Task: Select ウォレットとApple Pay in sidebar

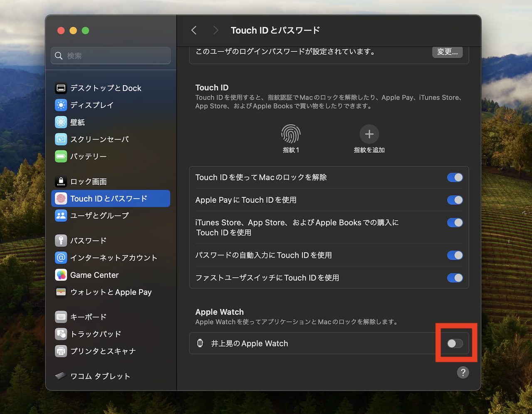Action: click(111, 292)
